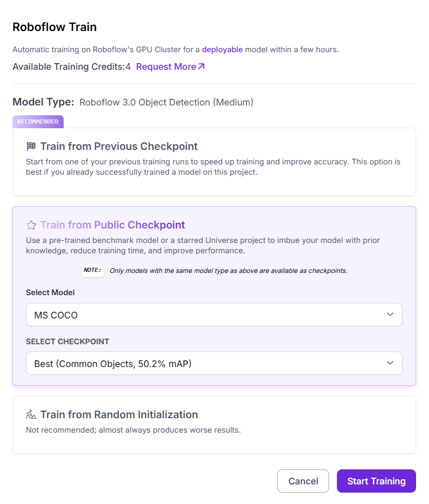The image size is (429, 504).
Task: Click the checkered flag icon for Previous Checkpoint
Action: 31,146
